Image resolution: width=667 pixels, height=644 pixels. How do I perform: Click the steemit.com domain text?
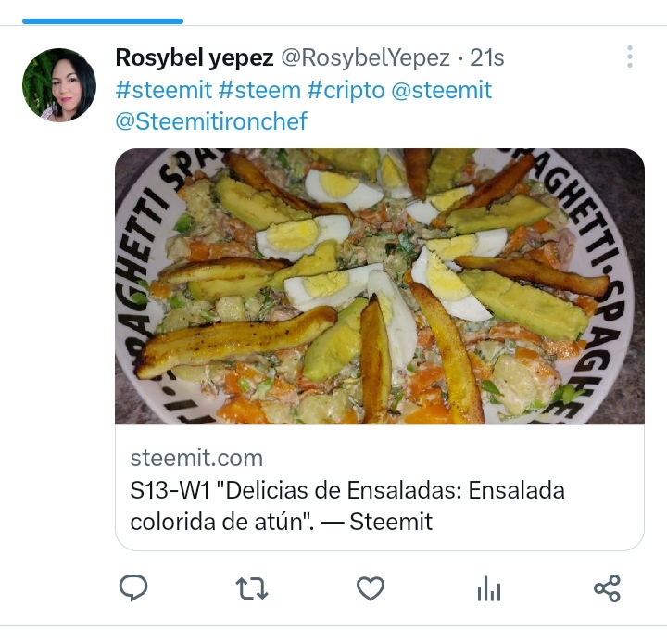[x=196, y=458]
